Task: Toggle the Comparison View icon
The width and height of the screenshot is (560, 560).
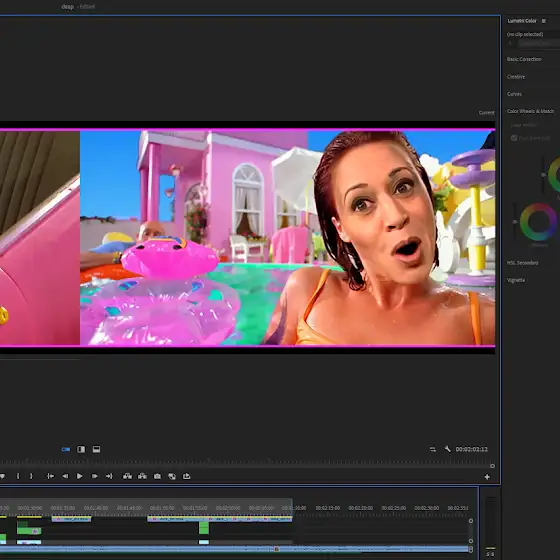Action: tap(172, 476)
